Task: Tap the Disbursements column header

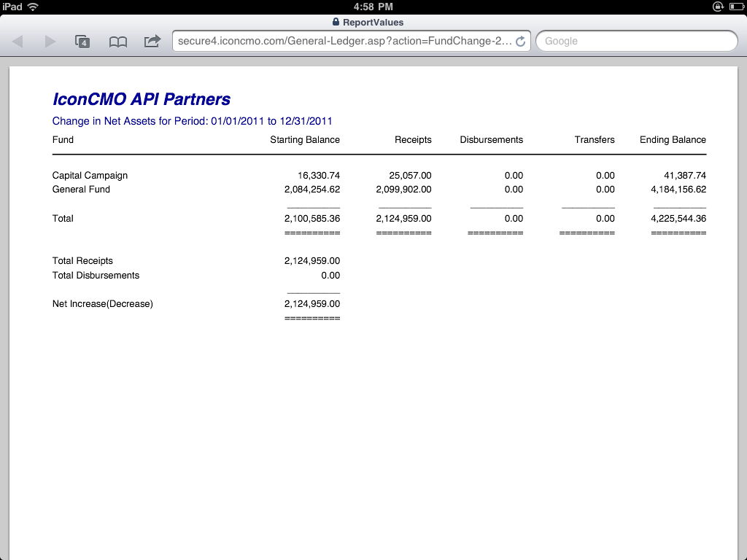Action: click(491, 139)
